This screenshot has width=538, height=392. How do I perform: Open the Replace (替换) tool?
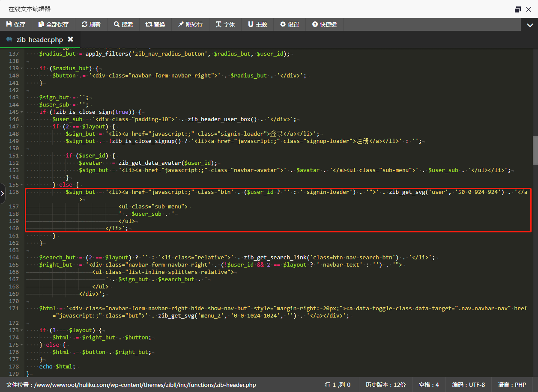[x=155, y=24]
